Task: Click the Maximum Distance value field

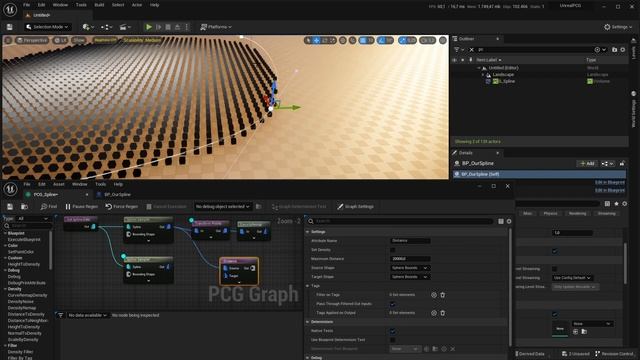Action: 410,259
